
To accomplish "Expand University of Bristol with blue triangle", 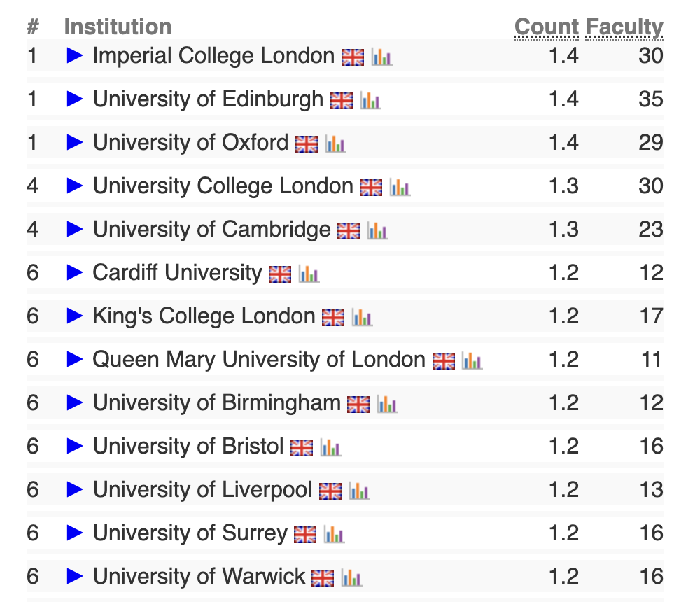I will point(75,447).
